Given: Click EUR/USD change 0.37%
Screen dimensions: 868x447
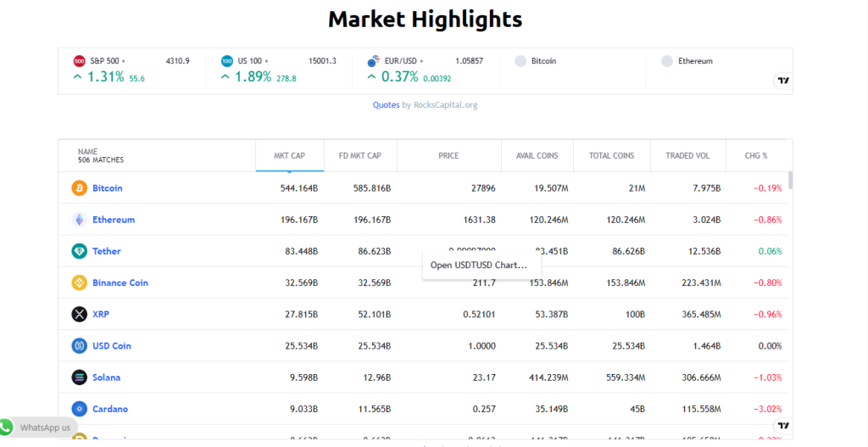Looking at the screenshot, I should click(400, 77).
